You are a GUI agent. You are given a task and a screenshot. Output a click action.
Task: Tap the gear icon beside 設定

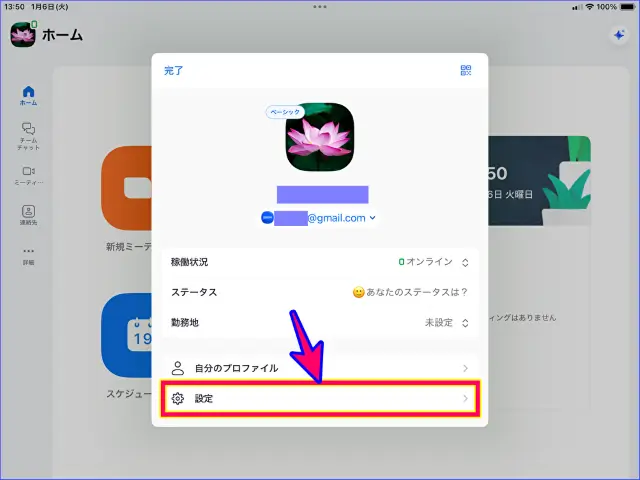[178, 398]
